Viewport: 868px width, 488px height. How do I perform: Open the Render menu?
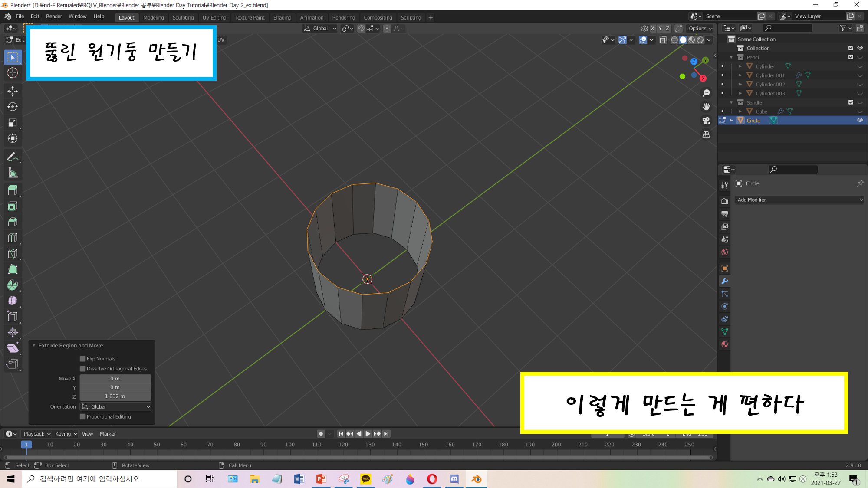click(54, 16)
